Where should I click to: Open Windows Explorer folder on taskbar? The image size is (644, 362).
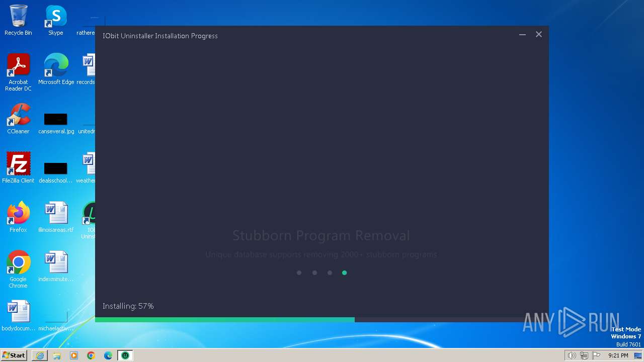tap(57, 355)
